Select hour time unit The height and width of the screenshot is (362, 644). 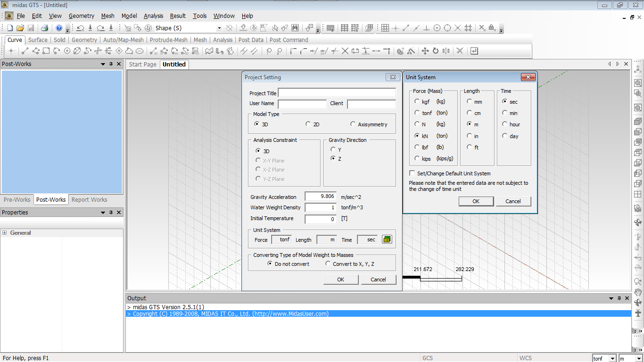pos(504,124)
